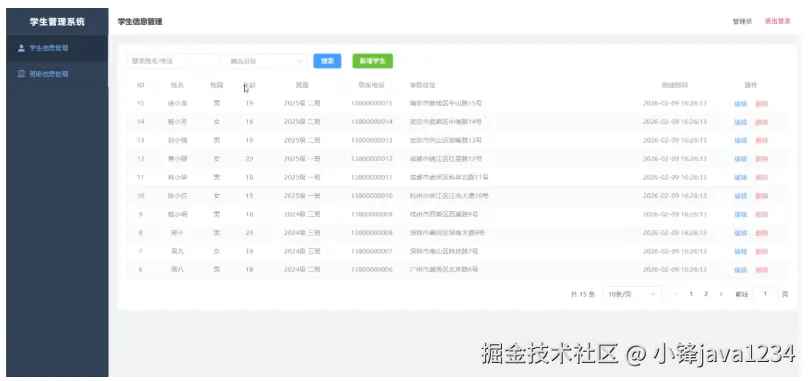The image size is (809, 381).
Task: Click the address cell in ID 6 row
Action: (x=444, y=270)
